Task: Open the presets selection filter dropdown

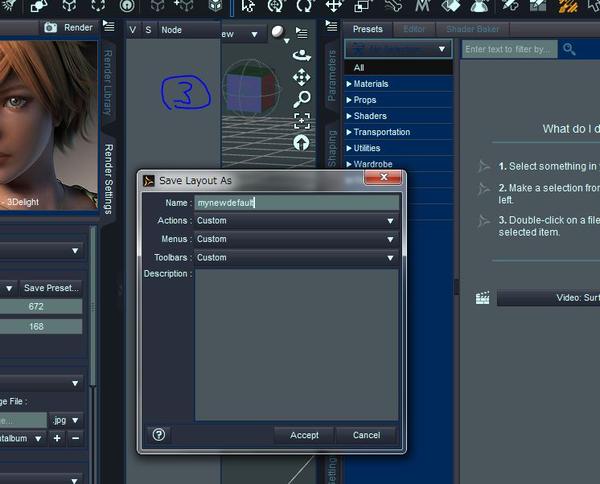Action: [x=398, y=49]
